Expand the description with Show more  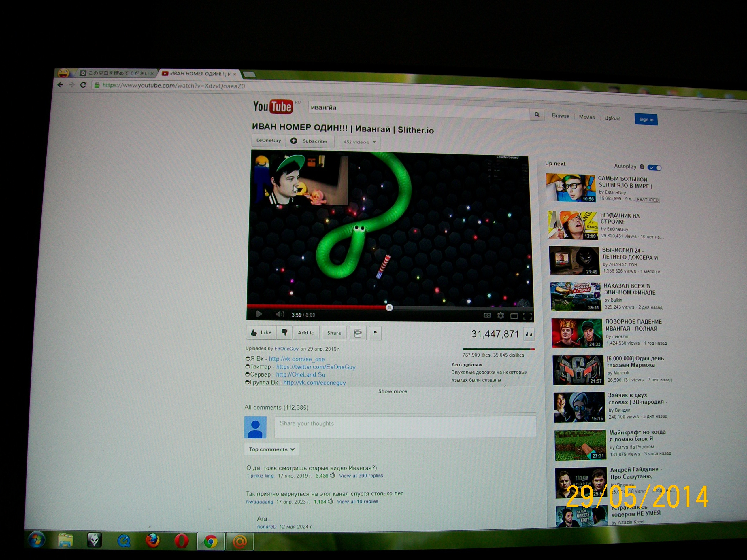tap(393, 391)
